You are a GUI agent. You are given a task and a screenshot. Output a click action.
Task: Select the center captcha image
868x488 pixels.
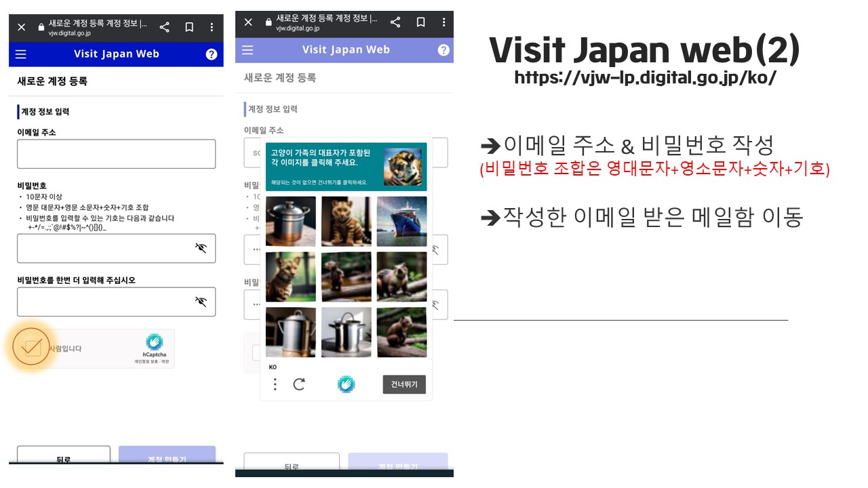[x=347, y=277]
